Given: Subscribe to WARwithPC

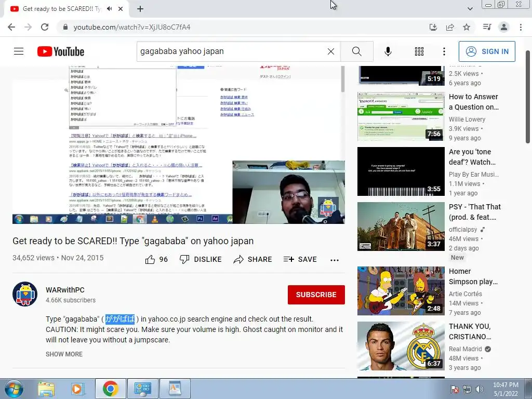Looking at the screenshot, I should (316, 295).
